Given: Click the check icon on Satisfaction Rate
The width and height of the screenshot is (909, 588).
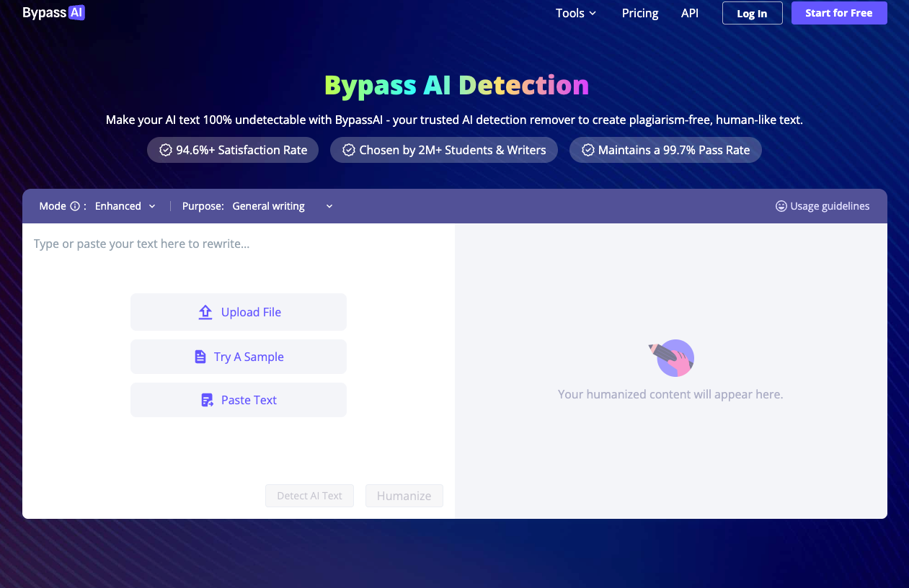Looking at the screenshot, I should pyautogui.click(x=166, y=150).
